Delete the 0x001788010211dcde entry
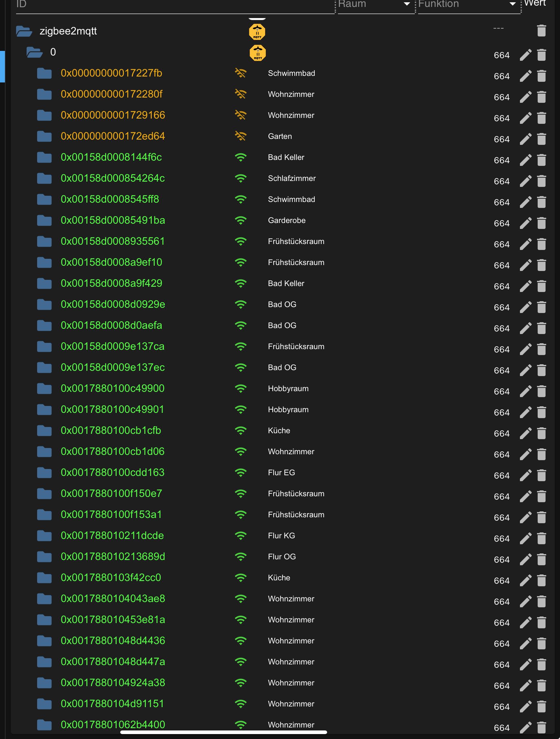The width and height of the screenshot is (560, 739). pos(541,539)
